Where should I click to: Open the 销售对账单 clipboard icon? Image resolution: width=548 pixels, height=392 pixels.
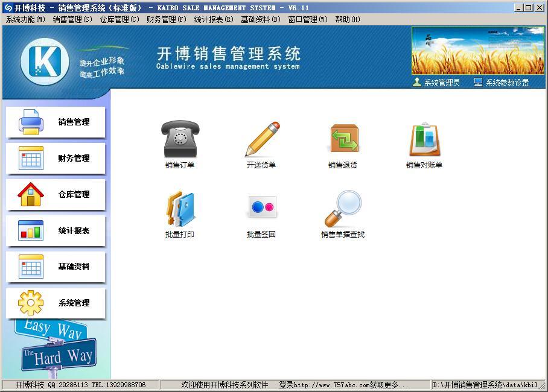pyautogui.click(x=424, y=140)
